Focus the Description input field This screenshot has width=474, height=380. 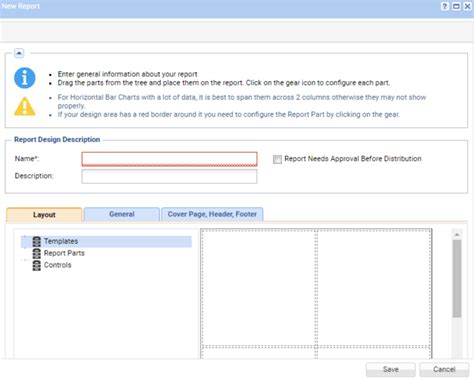coord(169,176)
